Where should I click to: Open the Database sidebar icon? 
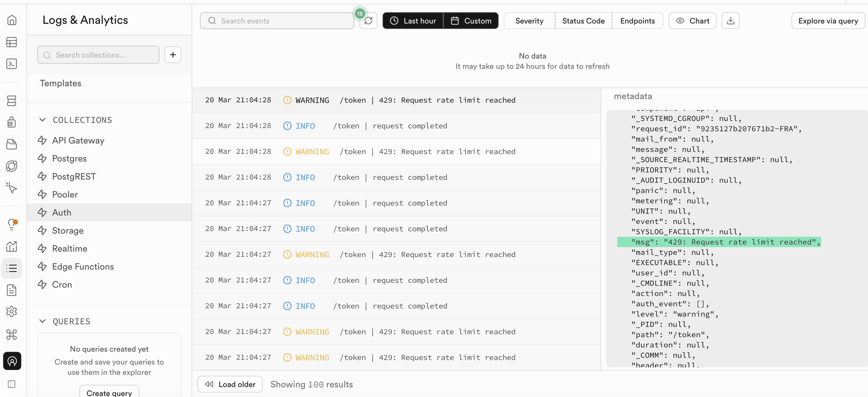pos(12,100)
